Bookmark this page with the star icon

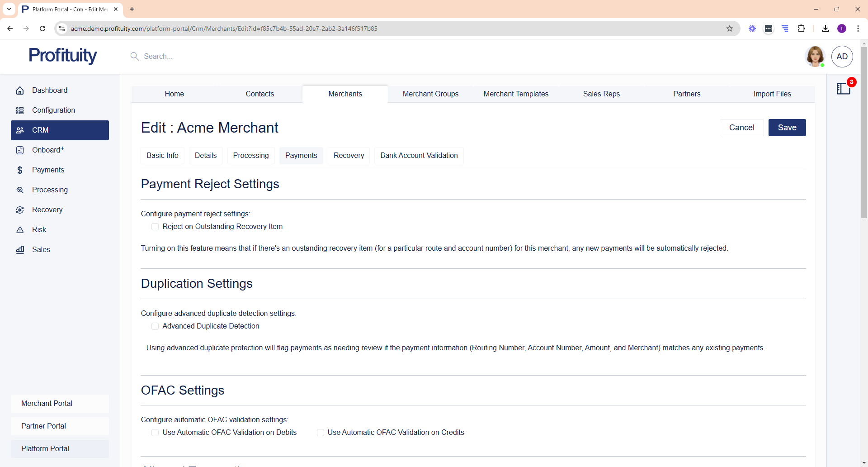730,29
